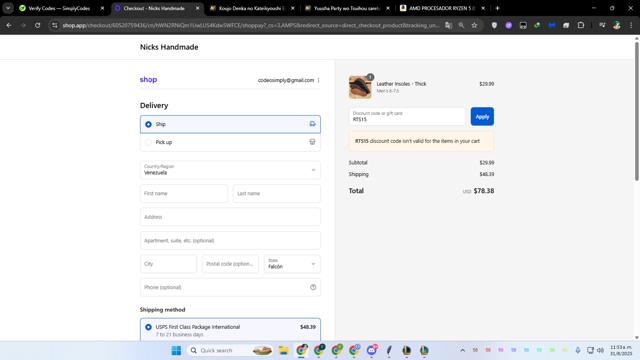Click the help icon in Phone field

click(313, 287)
